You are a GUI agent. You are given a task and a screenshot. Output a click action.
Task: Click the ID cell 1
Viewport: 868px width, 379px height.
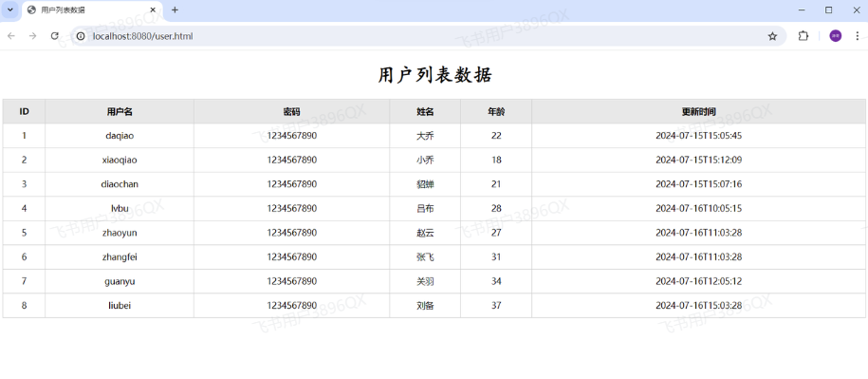coord(24,136)
